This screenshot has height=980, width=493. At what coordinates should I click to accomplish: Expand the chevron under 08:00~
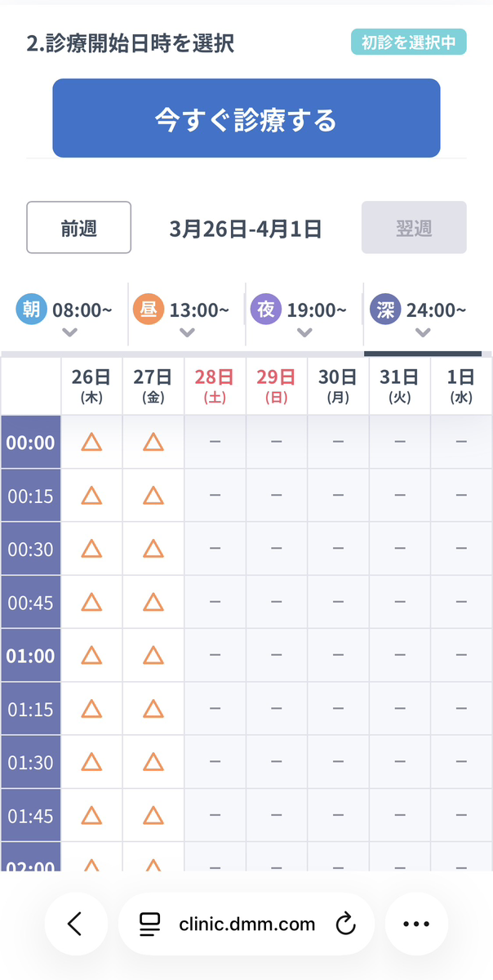click(x=70, y=332)
